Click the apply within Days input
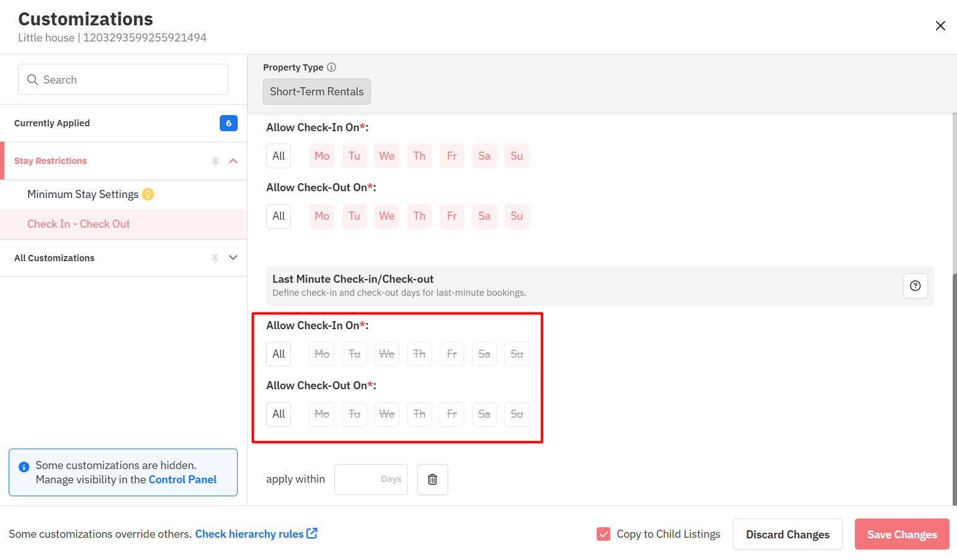The image size is (957, 560). point(371,480)
